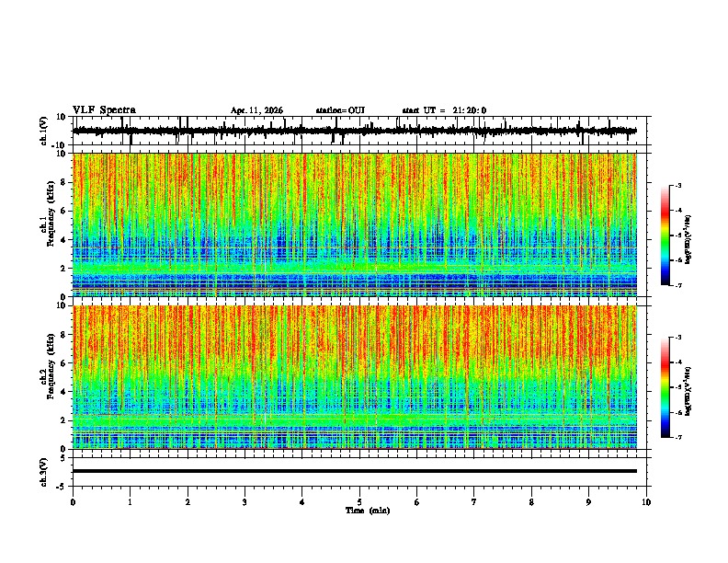The height and width of the screenshot is (563, 728).
Task: Click the "-3" label on ch.2 colorbar
Action: (x=678, y=338)
